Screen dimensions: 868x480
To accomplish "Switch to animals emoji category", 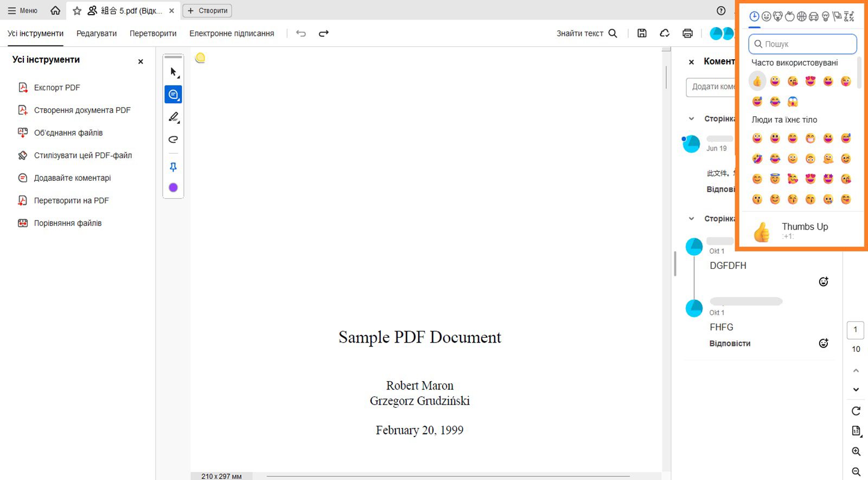I will [778, 16].
